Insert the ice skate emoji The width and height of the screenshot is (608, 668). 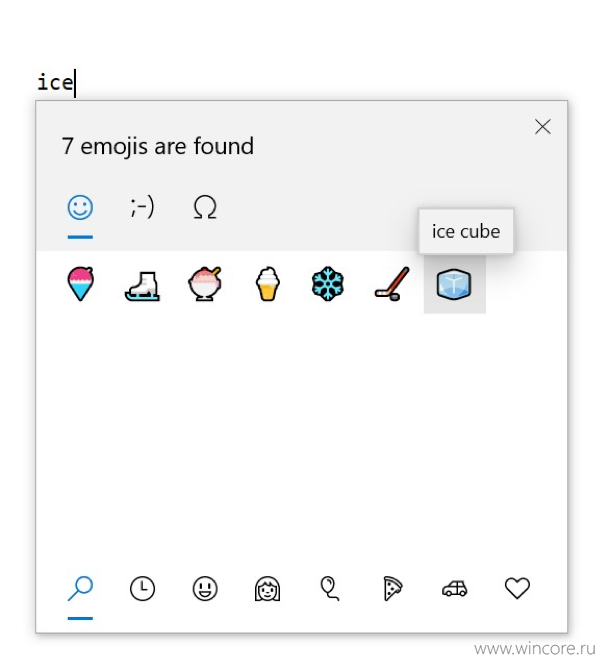[142, 286]
